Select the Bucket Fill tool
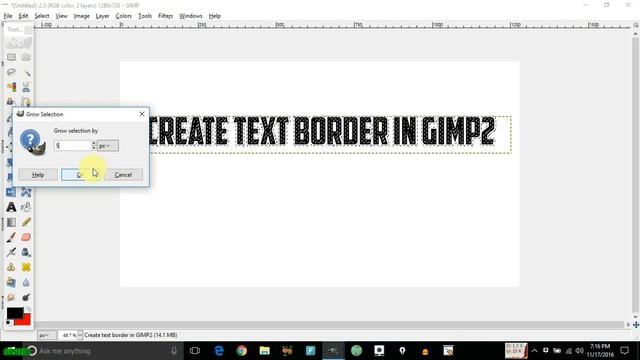Screen dimensions: 640x360 [26, 207]
